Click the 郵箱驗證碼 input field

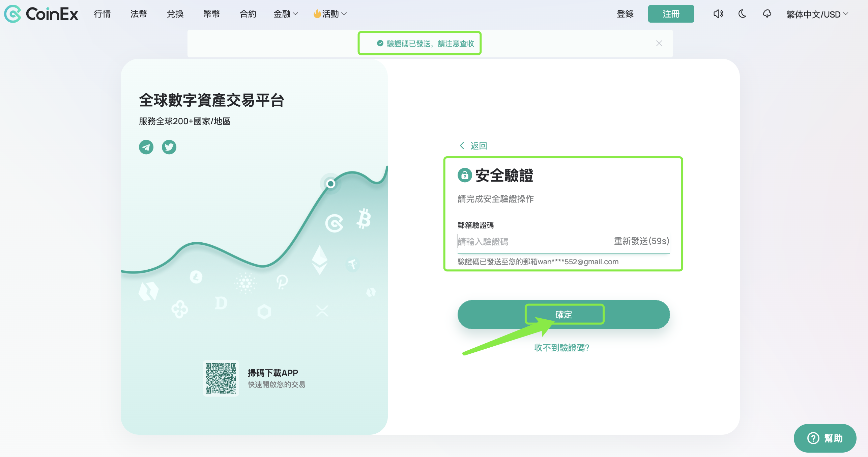[x=533, y=242]
